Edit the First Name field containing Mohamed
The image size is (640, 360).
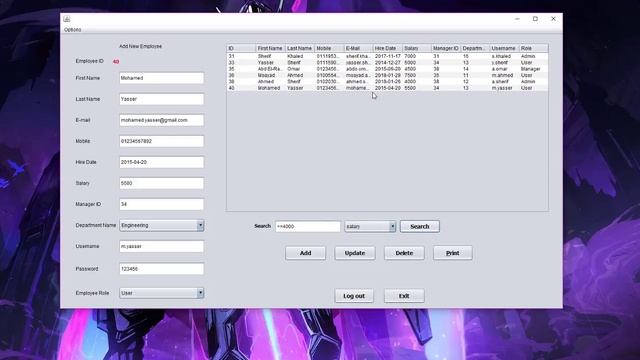click(162, 78)
